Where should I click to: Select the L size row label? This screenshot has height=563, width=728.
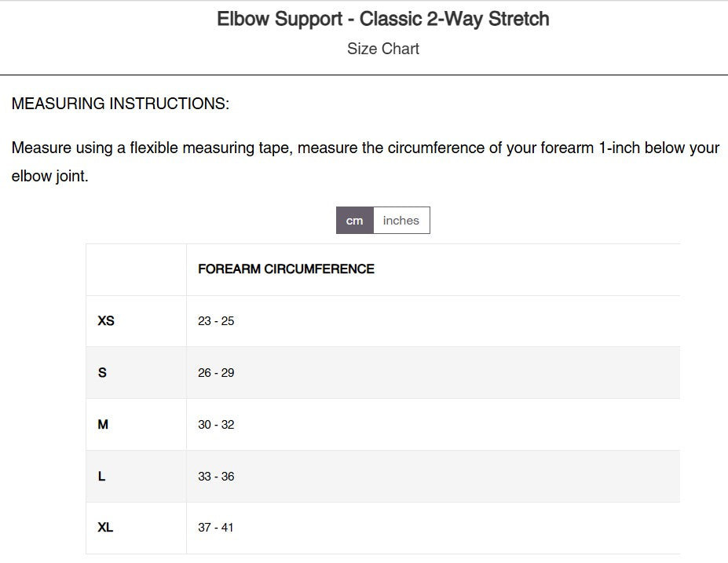[101, 476]
